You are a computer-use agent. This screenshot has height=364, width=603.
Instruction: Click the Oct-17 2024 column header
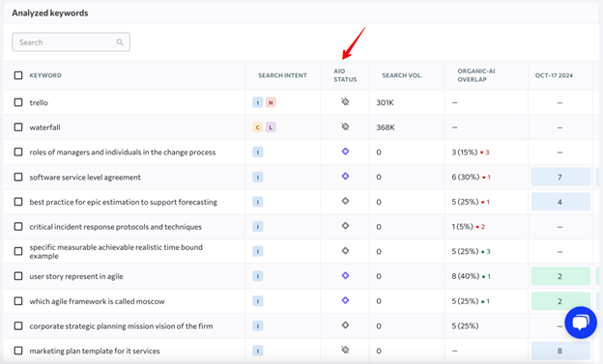click(x=554, y=75)
